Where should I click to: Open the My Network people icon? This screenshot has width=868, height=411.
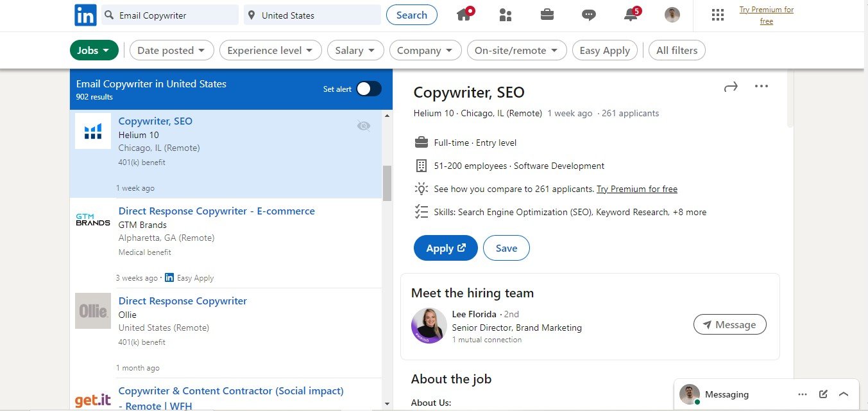[x=506, y=15]
